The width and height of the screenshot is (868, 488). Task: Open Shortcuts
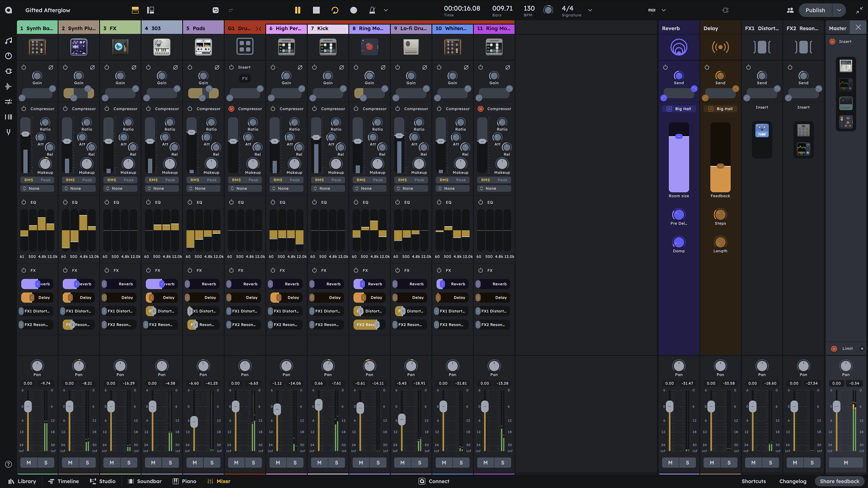(x=754, y=481)
